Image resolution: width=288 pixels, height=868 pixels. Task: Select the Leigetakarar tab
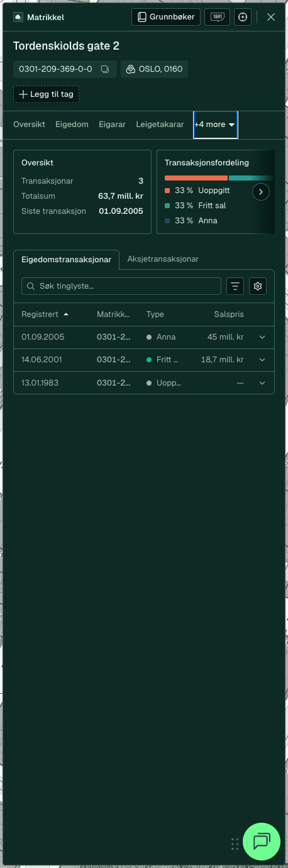(160, 125)
